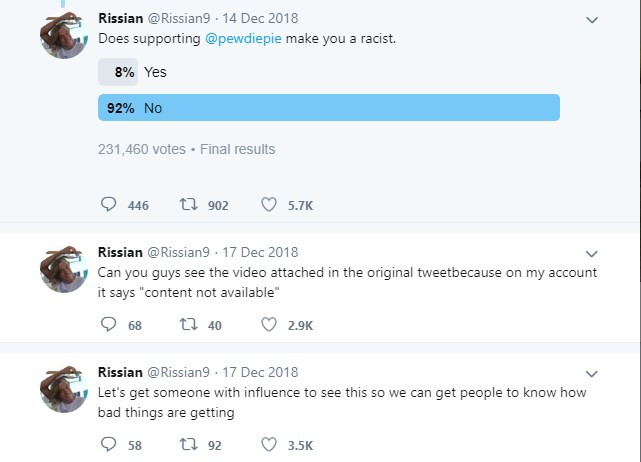Open replies on the "content not available" tweet

click(x=108, y=325)
